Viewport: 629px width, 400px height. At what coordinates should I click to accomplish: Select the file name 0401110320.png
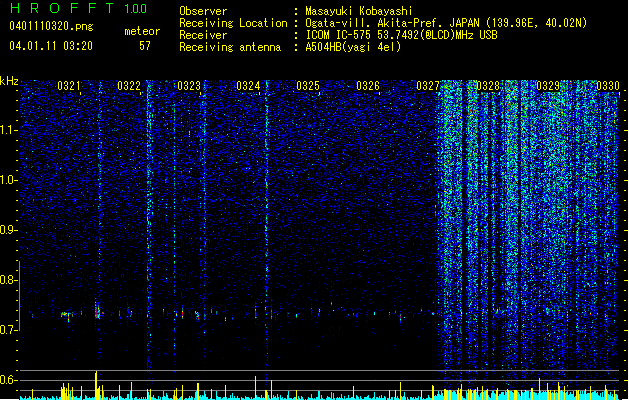point(51,26)
